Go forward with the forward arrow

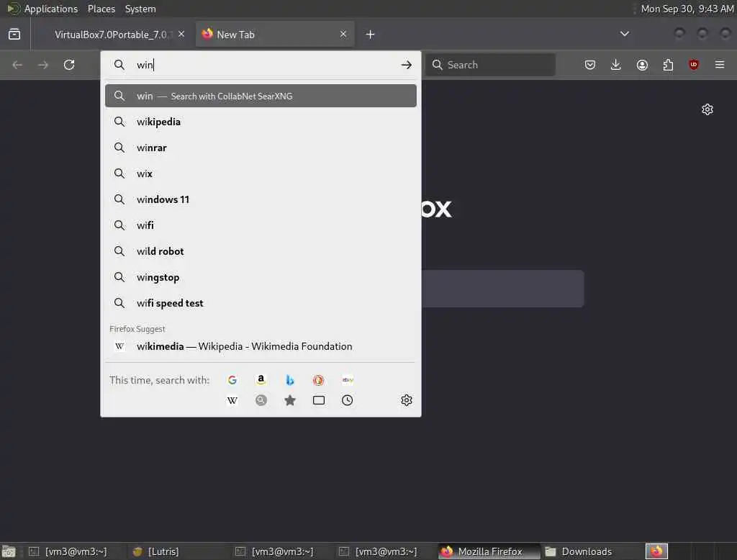(x=43, y=65)
